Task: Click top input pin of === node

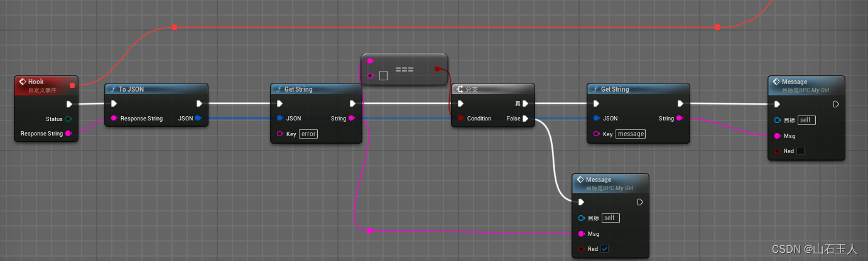Action: point(371,61)
